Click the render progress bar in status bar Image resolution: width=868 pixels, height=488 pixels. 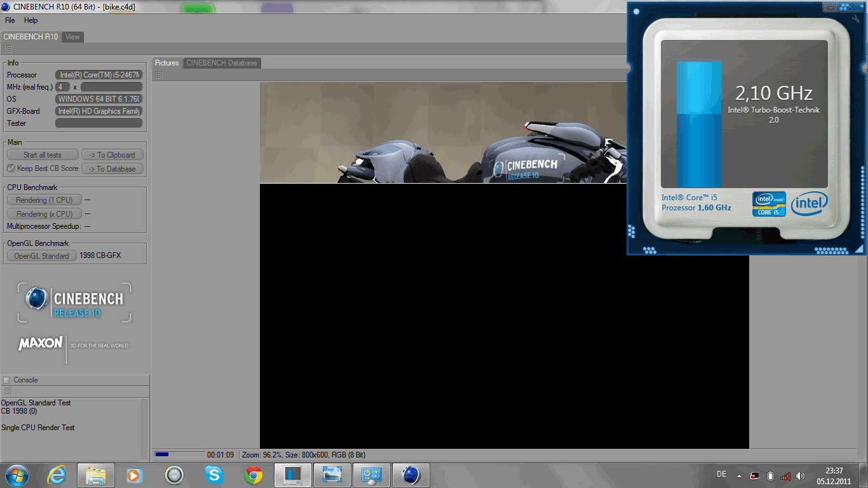pyautogui.click(x=180, y=455)
